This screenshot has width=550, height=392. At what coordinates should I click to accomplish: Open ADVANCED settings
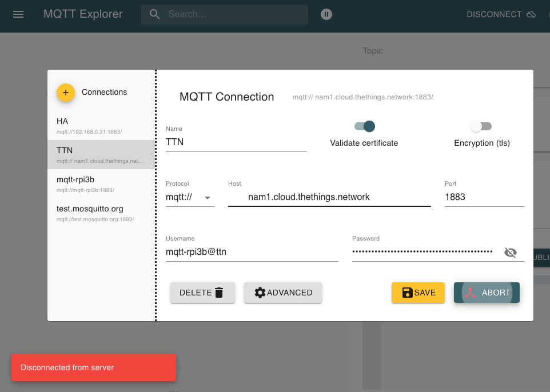(x=282, y=293)
